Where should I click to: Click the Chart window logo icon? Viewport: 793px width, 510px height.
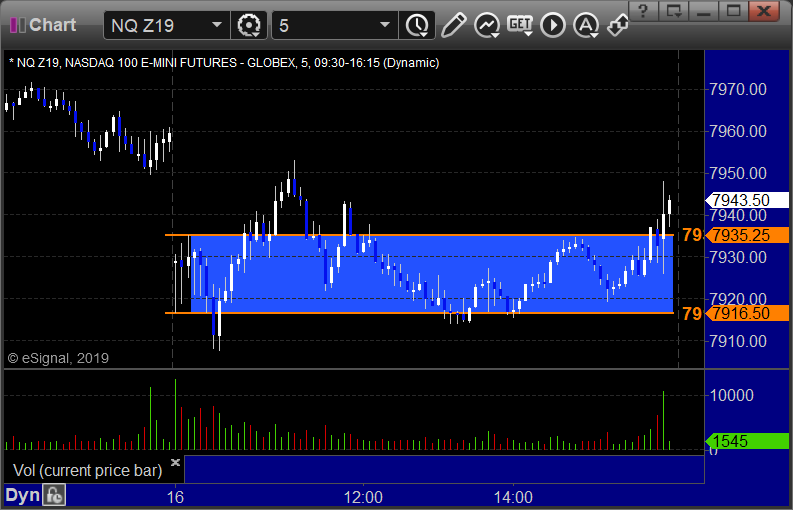[x=18, y=25]
